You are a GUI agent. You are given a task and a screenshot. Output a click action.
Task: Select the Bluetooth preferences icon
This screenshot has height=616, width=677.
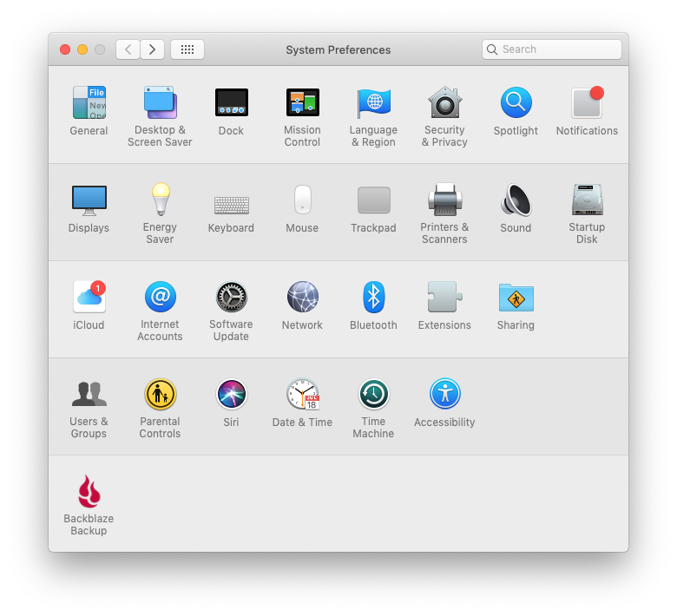(x=374, y=298)
